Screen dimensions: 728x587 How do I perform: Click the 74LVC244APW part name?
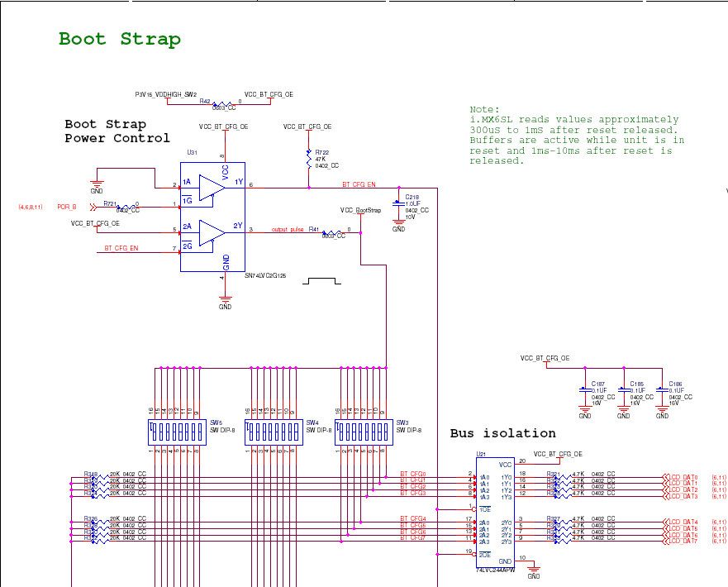[x=496, y=570]
